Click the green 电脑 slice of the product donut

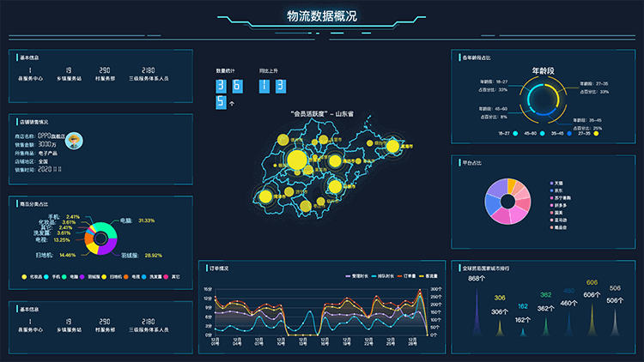point(110,229)
